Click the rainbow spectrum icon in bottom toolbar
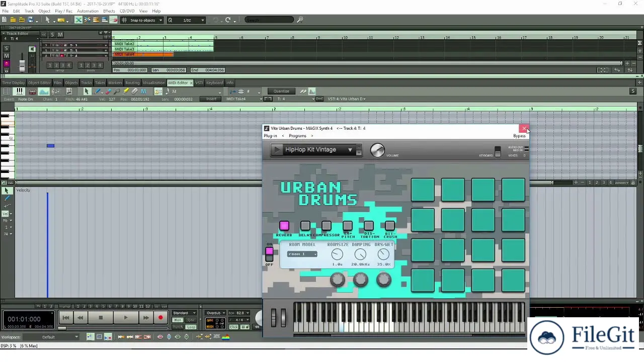The image size is (644, 362). (x=226, y=337)
